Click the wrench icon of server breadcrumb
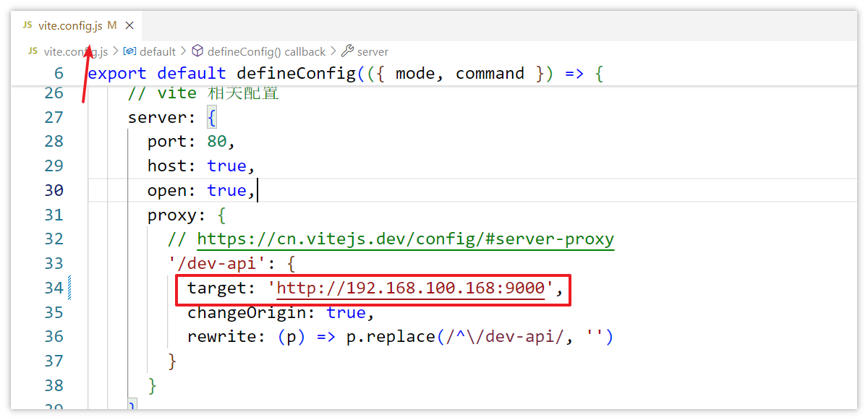The height and width of the screenshot is (420, 868). pos(347,51)
